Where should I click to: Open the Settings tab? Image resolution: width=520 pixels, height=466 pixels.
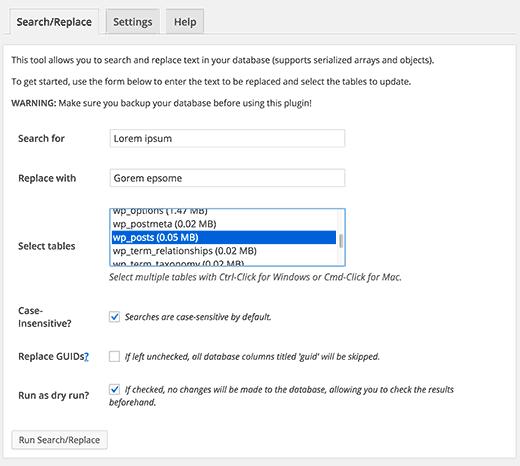[133, 22]
